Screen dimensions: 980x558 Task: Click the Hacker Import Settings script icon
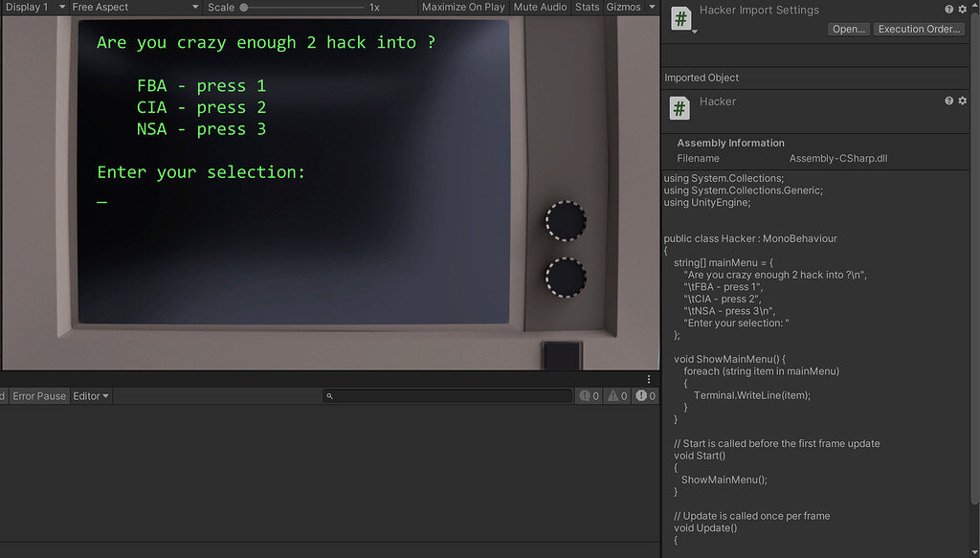click(680, 19)
